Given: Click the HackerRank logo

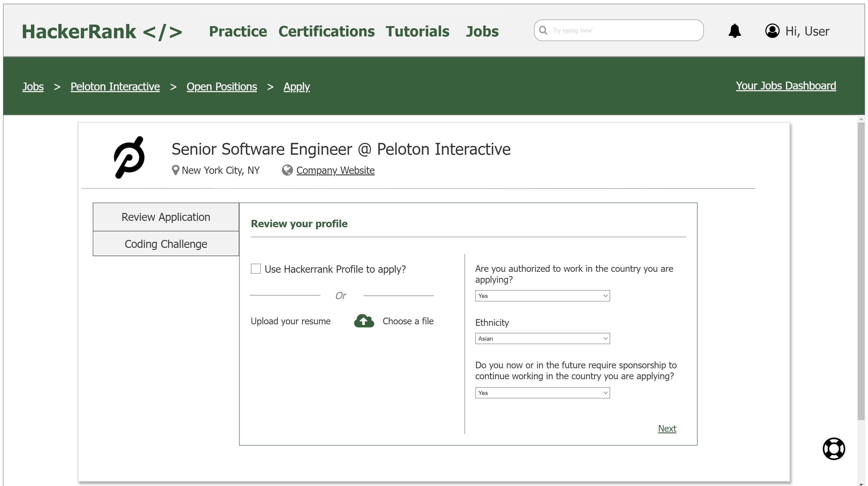Looking at the screenshot, I should click(x=102, y=31).
